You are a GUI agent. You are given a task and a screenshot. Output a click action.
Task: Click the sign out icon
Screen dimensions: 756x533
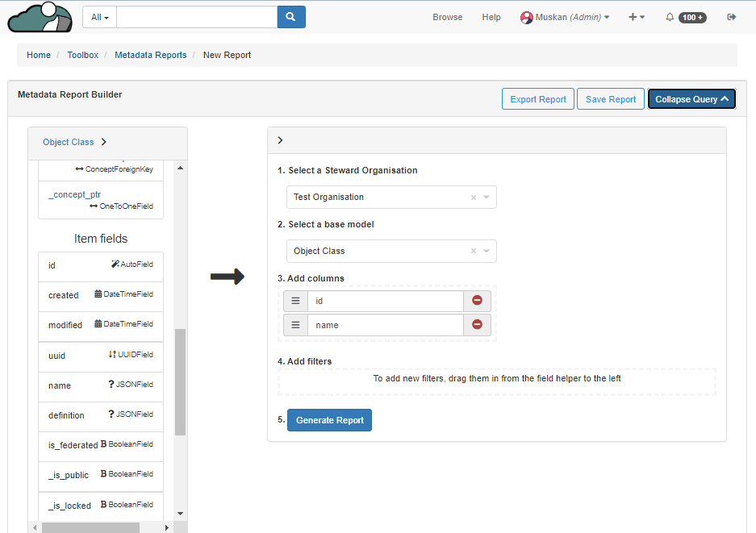pyautogui.click(x=732, y=17)
